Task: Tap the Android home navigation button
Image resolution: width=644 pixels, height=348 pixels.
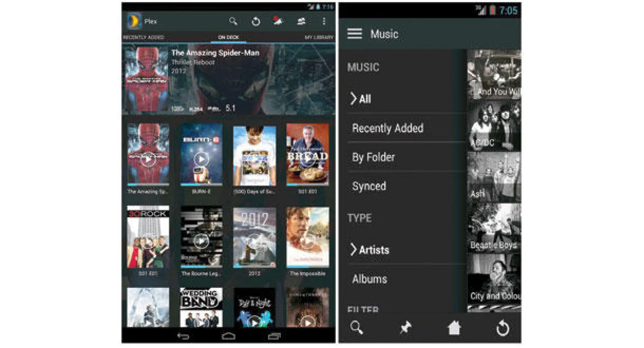Action: 228,336
